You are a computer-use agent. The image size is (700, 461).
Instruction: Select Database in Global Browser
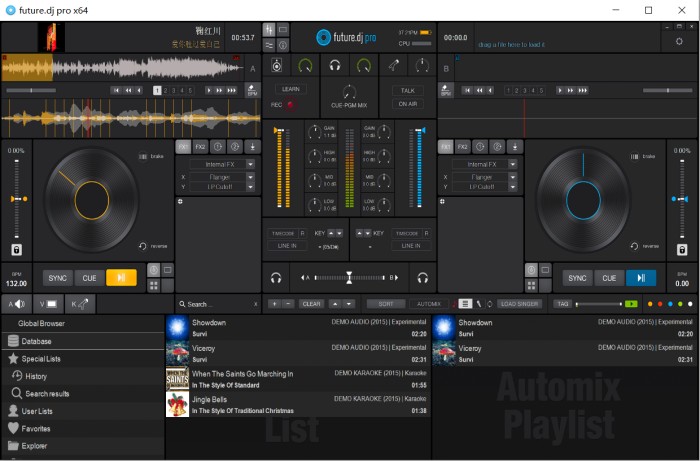(83, 341)
